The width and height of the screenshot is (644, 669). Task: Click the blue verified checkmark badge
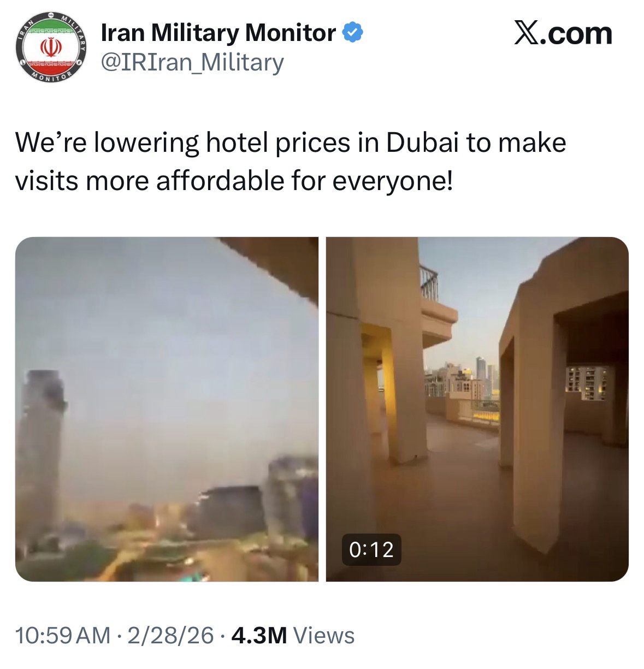pos(352,34)
